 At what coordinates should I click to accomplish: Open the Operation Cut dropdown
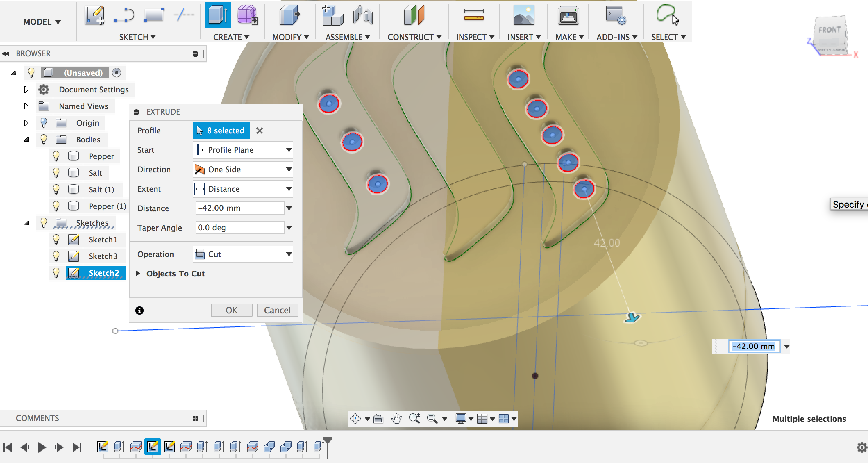coord(243,254)
